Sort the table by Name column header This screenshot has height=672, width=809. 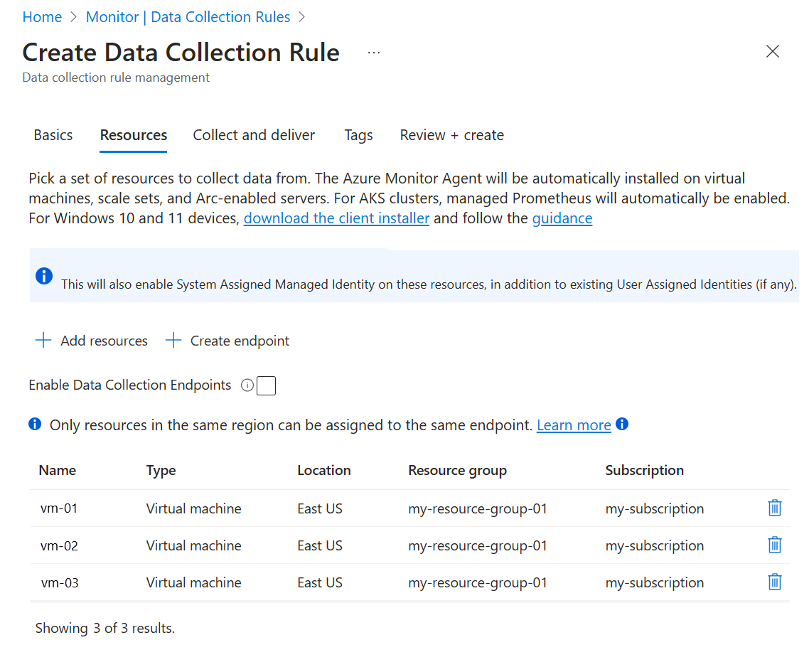click(58, 470)
